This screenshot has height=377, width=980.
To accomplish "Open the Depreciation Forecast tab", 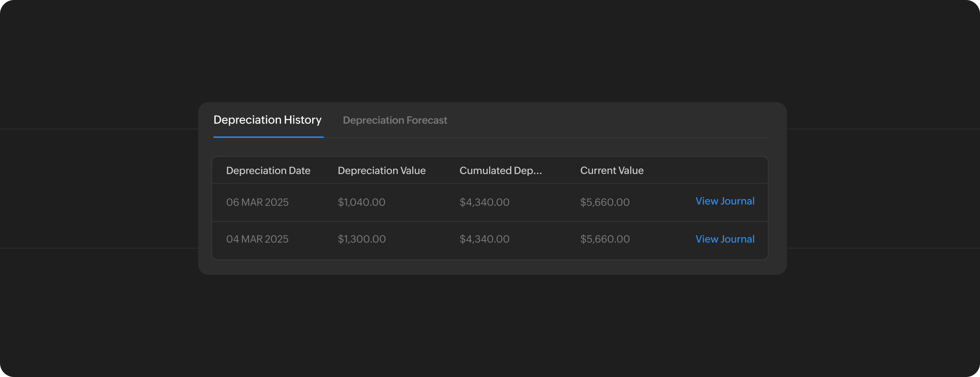I will coord(394,121).
